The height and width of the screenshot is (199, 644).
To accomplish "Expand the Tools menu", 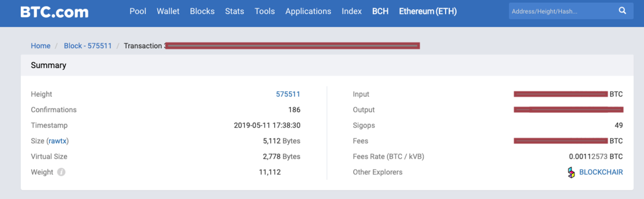I will [x=265, y=11].
